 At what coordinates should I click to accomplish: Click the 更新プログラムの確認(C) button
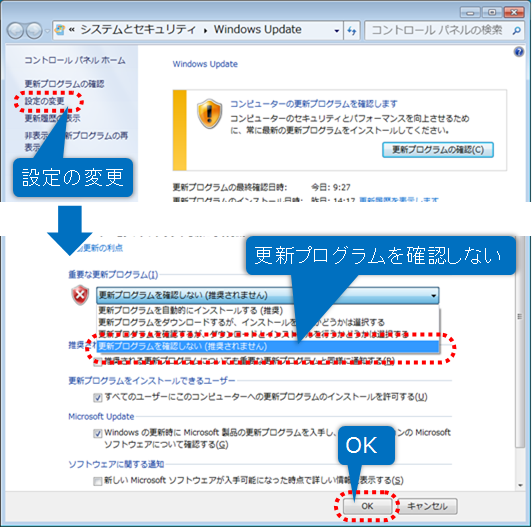coord(438,150)
